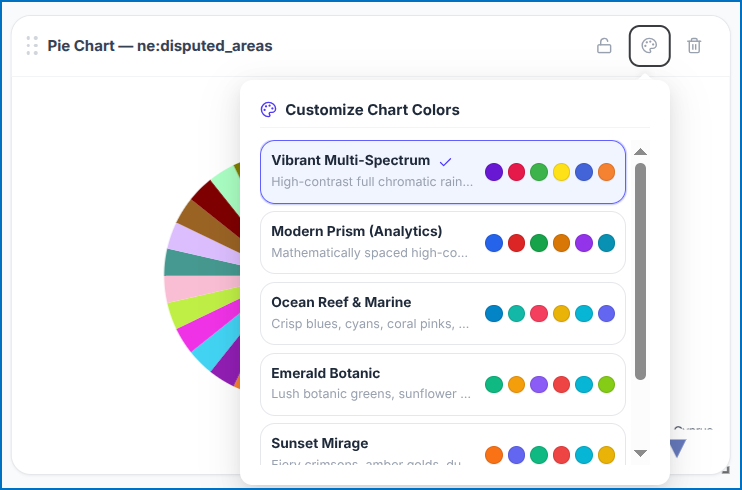Click 'Crisp blues, cyans, coral pinks' text

click(x=370, y=324)
